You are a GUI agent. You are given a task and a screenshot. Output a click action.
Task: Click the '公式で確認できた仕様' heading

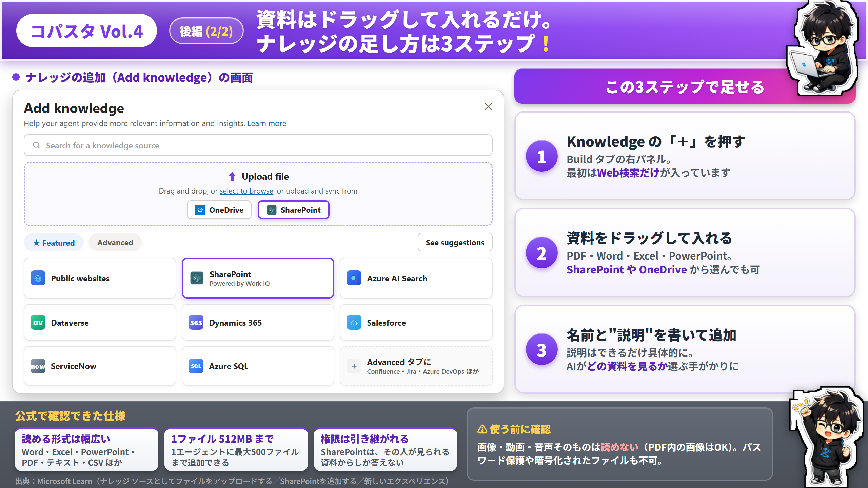click(70, 416)
